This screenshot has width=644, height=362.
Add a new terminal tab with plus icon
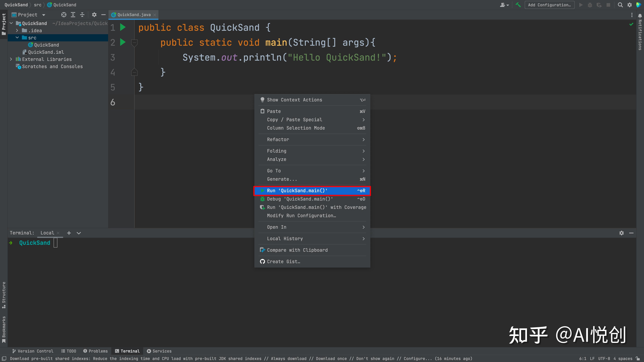pos(69,233)
